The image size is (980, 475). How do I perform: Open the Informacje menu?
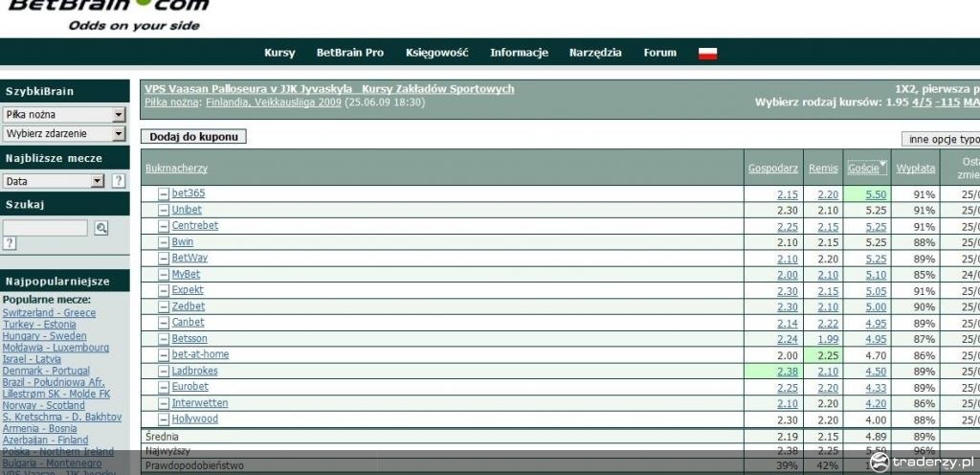(x=519, y=53)
